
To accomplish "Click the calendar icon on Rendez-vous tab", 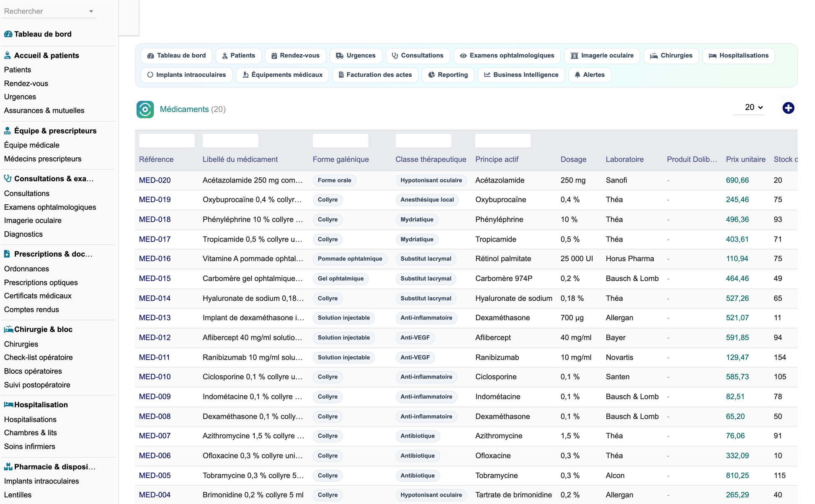I will coord(274,56).
